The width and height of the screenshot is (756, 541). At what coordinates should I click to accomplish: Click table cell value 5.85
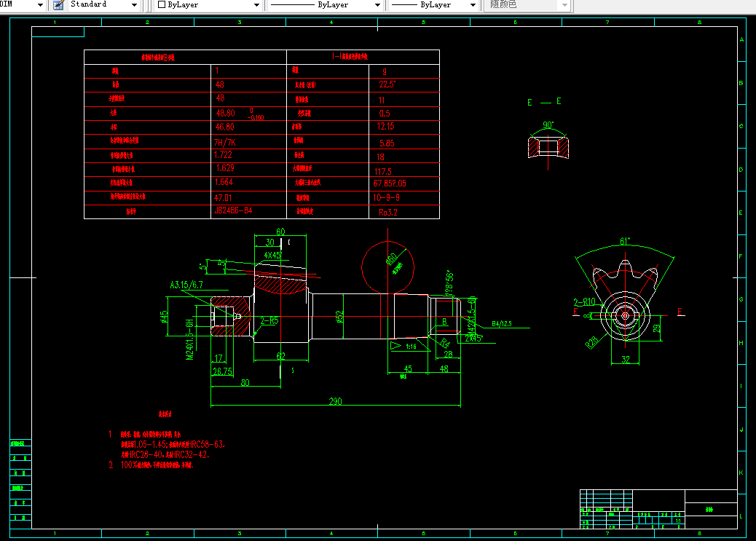click(x=387, y=143)
